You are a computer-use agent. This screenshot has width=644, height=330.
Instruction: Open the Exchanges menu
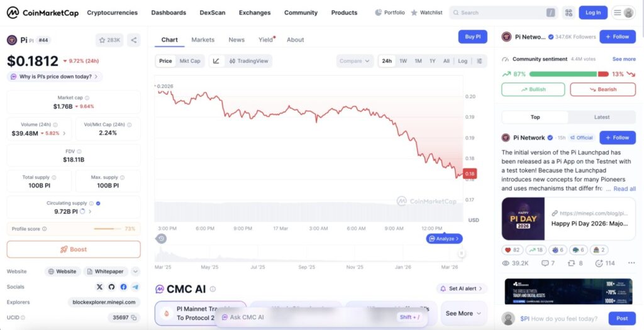[x=255, y=13]
